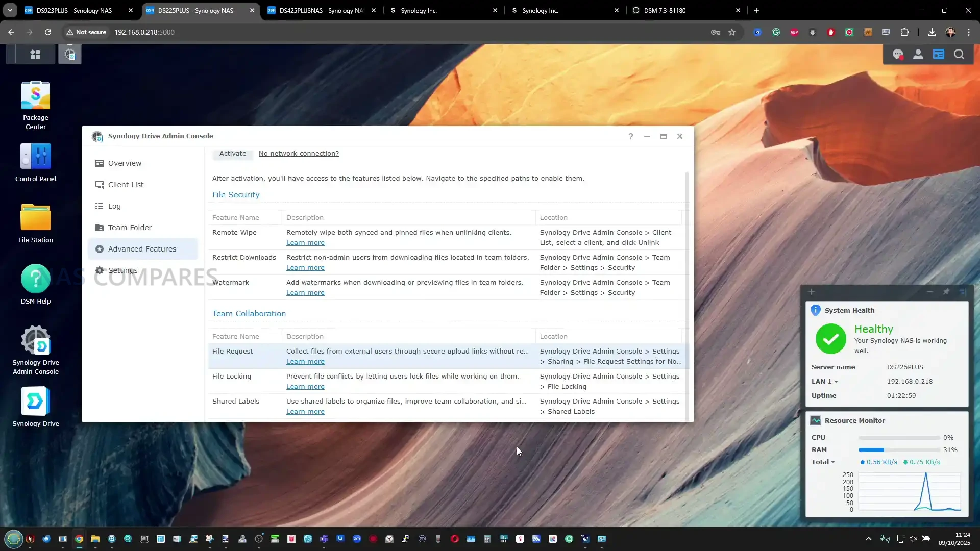Click the DSM main menu grid icon
The height and width of the screenshot is (551, 980).
tap(35, 55)
